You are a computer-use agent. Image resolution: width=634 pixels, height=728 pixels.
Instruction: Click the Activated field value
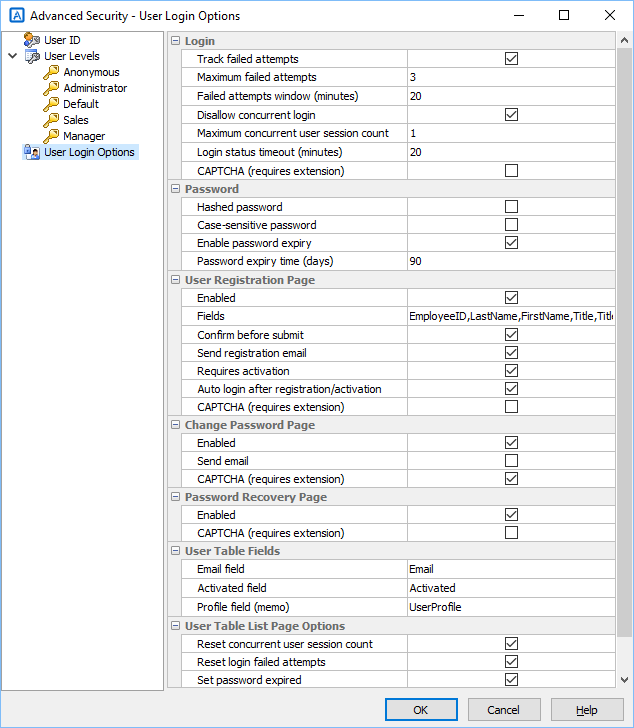coord(511,588)
